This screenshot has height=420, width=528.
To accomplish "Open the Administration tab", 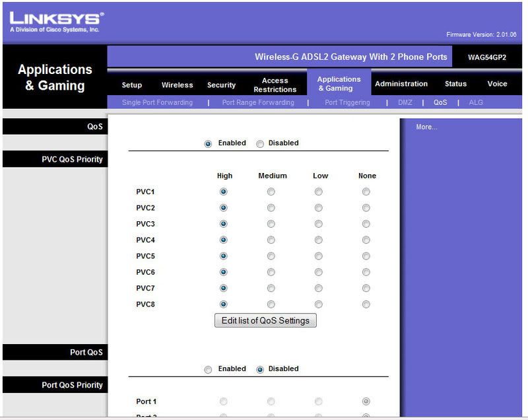I will click(x=401, y=83).
